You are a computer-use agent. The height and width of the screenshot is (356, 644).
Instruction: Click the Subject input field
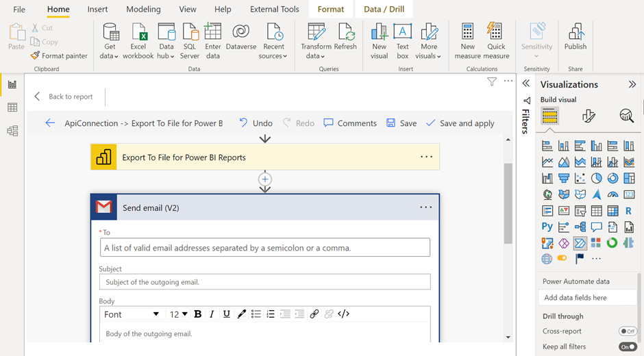pyautogui.click(x=265, y=282)
